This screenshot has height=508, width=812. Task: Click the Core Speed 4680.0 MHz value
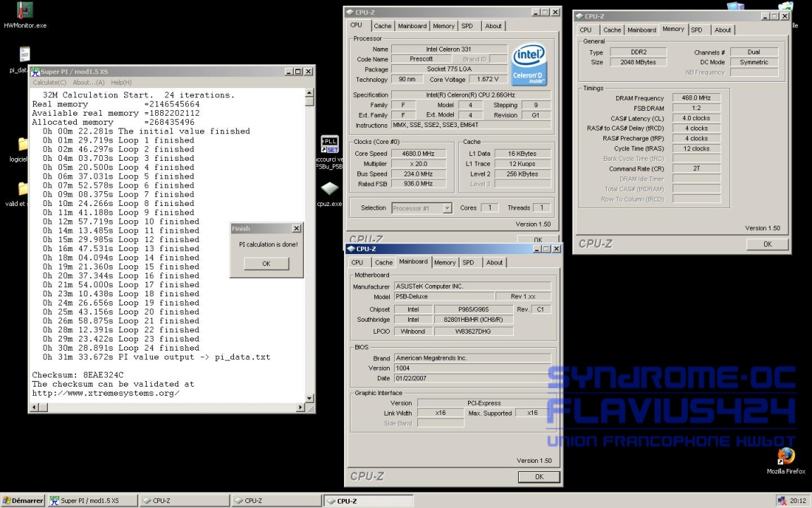coord(419,153)
